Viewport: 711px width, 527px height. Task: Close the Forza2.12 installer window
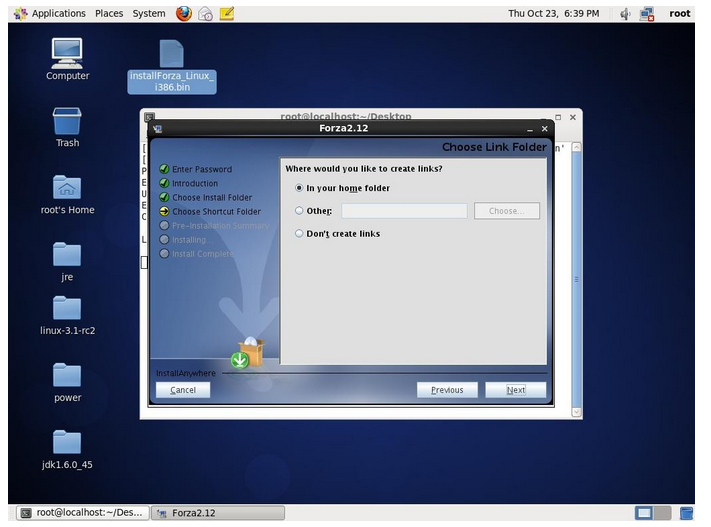click(545, 129)
